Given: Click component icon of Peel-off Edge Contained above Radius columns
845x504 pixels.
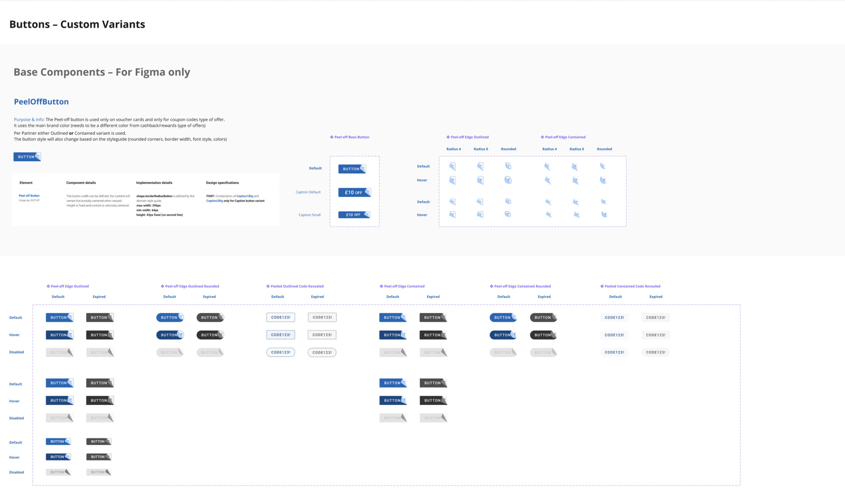Looking at the screenshot, I should click(542, 137).
